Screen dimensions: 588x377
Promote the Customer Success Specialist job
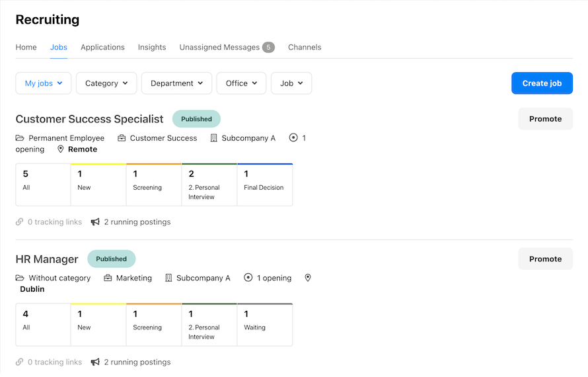point(545,119)
